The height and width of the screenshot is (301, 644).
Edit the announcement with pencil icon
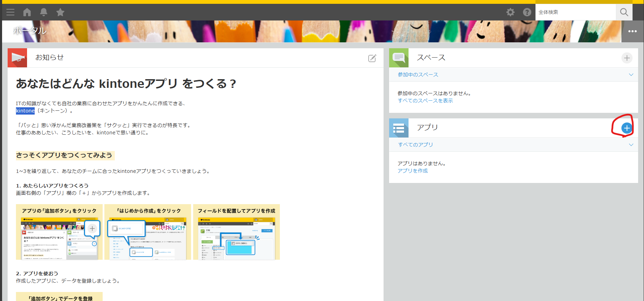point(372,58)
